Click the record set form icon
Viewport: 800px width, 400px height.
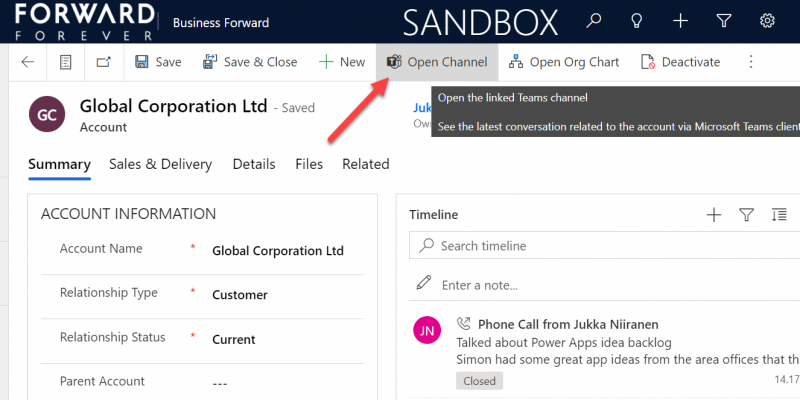pos(66,62)
